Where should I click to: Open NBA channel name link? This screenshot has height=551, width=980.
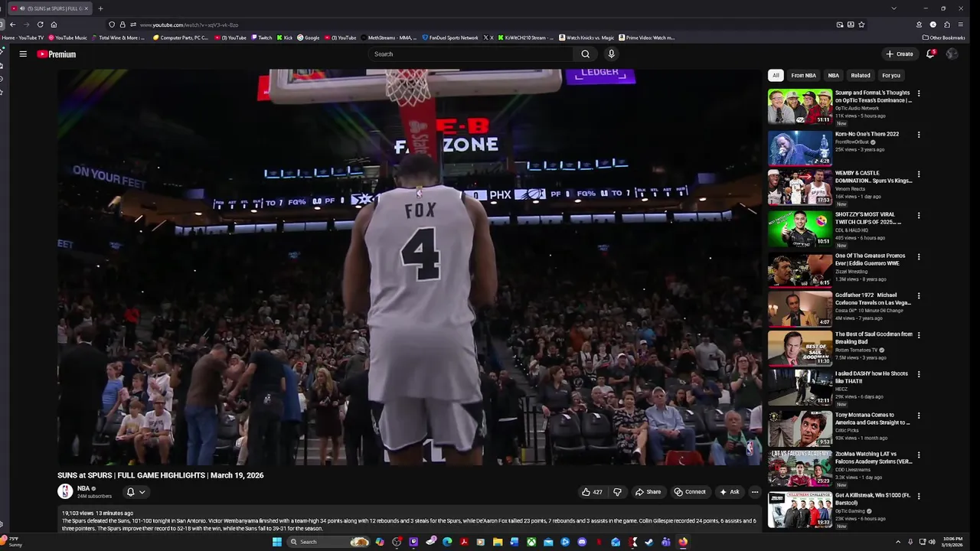(83, 488)
